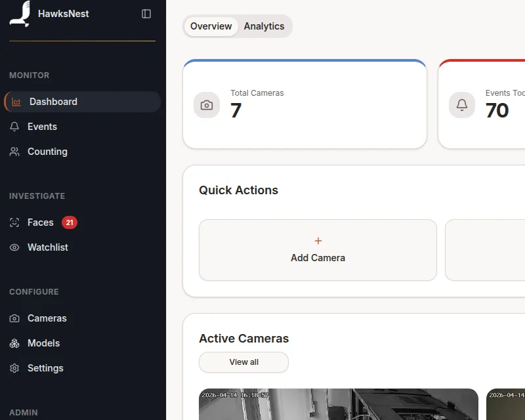525x420 pixels.
Task: Click the camera icon on Total Cameras card
Action: point(207,105)
